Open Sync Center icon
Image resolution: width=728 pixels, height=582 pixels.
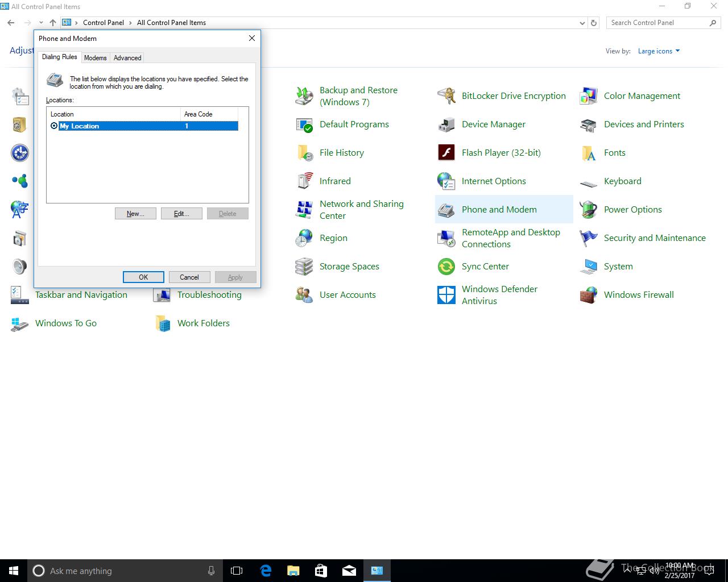coord(446,267)
